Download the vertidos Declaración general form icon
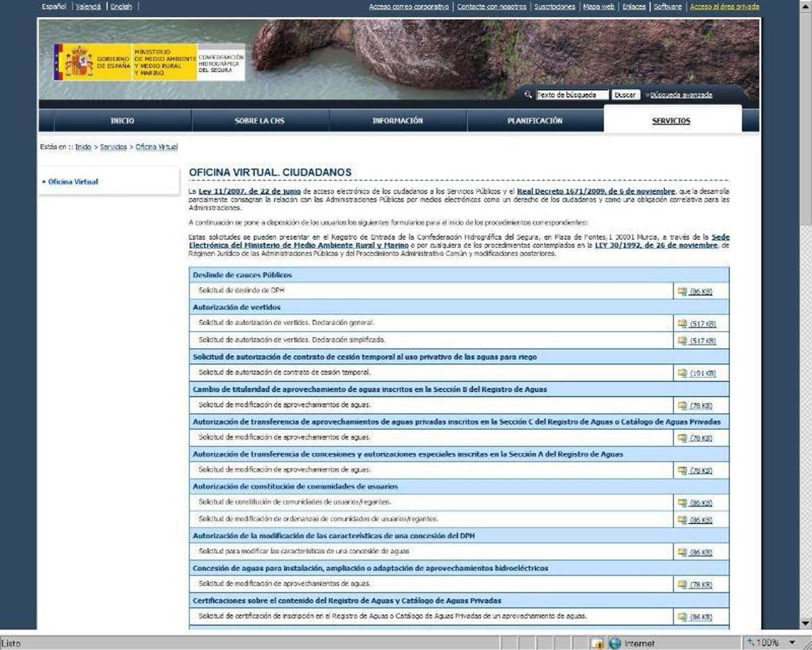This screenshot has height=650, width=812. 682,324
